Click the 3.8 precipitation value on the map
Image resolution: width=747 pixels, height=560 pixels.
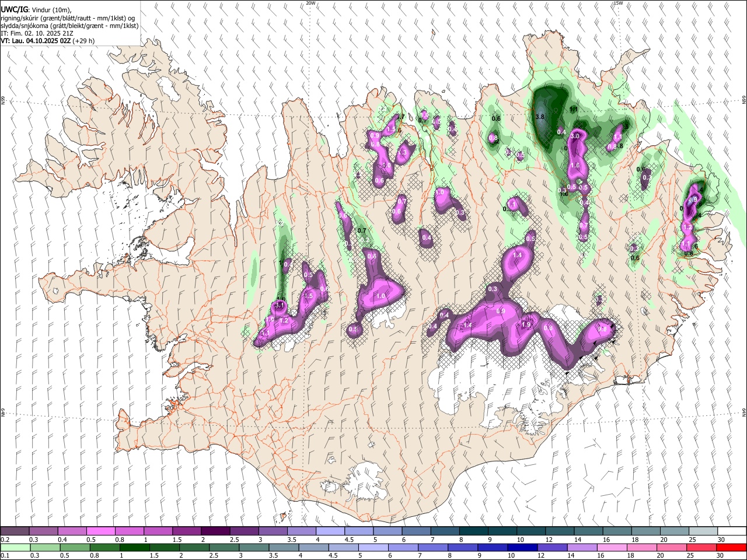tap(540, 117)
